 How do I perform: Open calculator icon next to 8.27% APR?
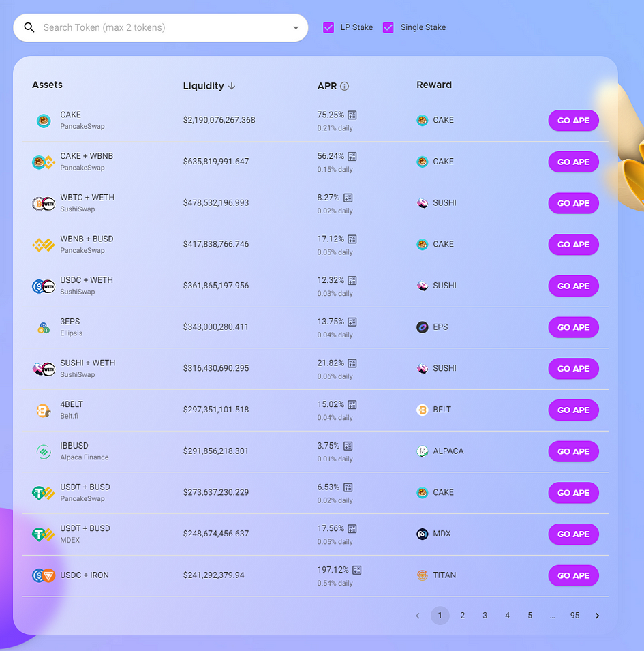coord(348,198)
